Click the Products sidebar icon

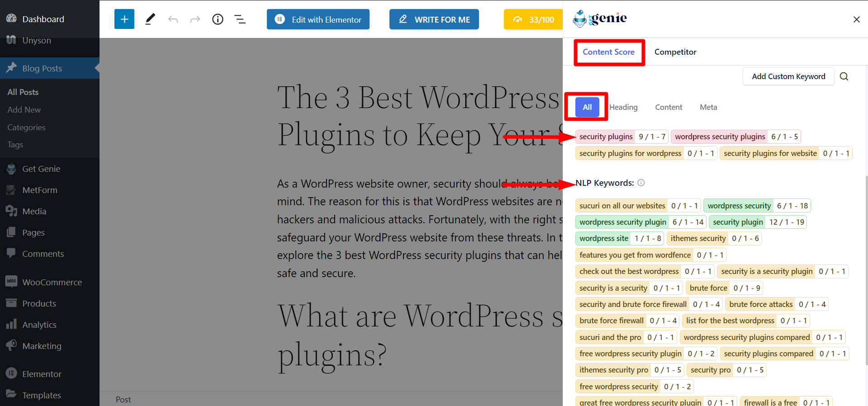point(11,303)
